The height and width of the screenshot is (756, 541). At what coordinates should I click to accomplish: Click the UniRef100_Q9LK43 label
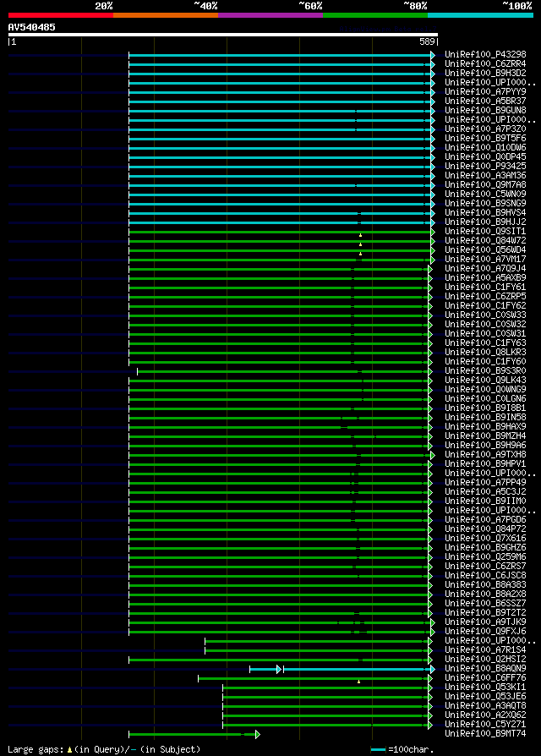485,380
